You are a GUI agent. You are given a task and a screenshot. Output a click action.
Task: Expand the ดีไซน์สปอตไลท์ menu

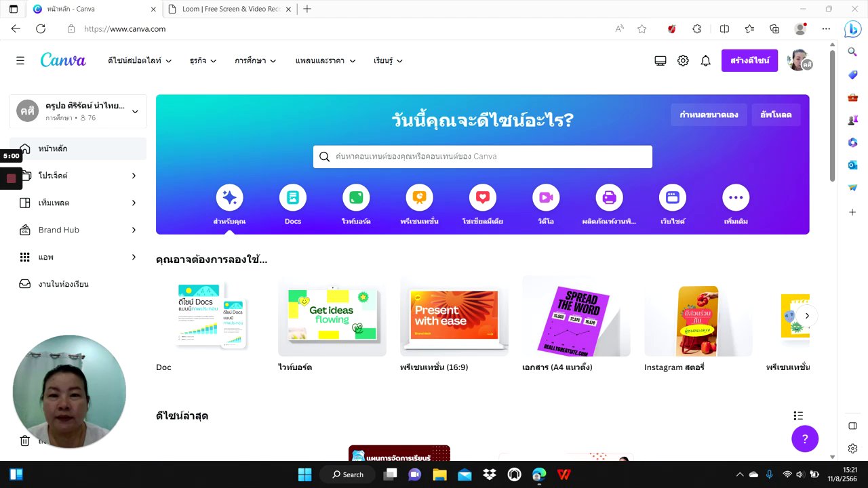pos(140,60)
